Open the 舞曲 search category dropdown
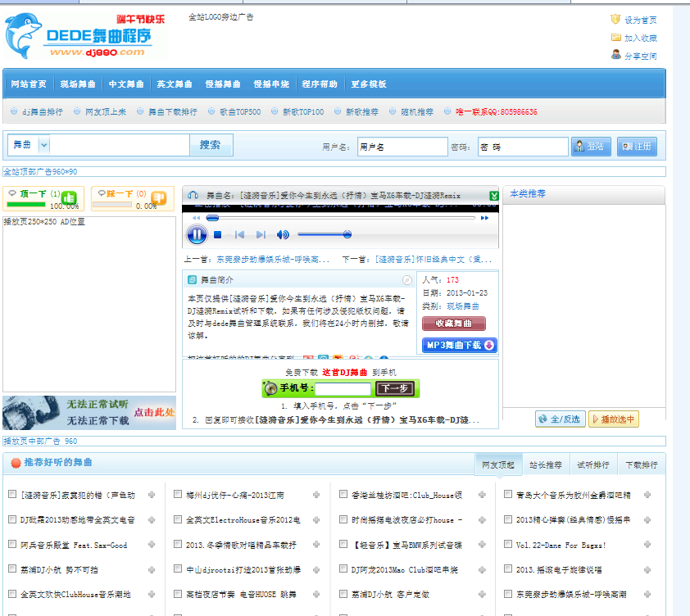The width and height of the screenshot is (690, 616). [44, 145]
